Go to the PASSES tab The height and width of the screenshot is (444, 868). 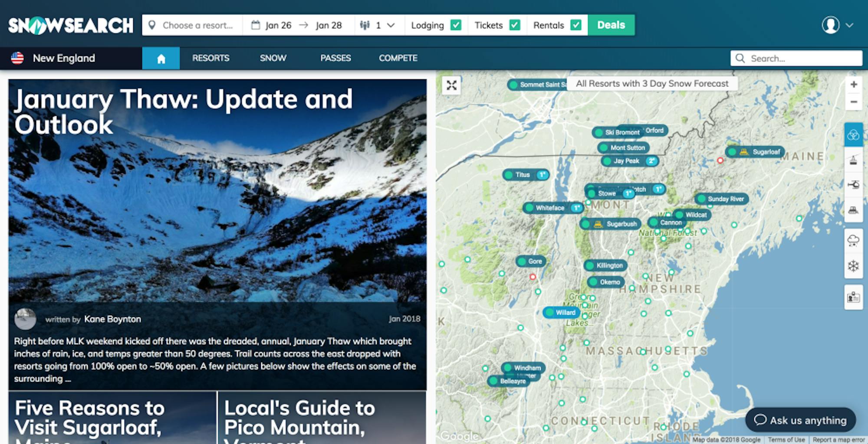(x=335, y=58)
